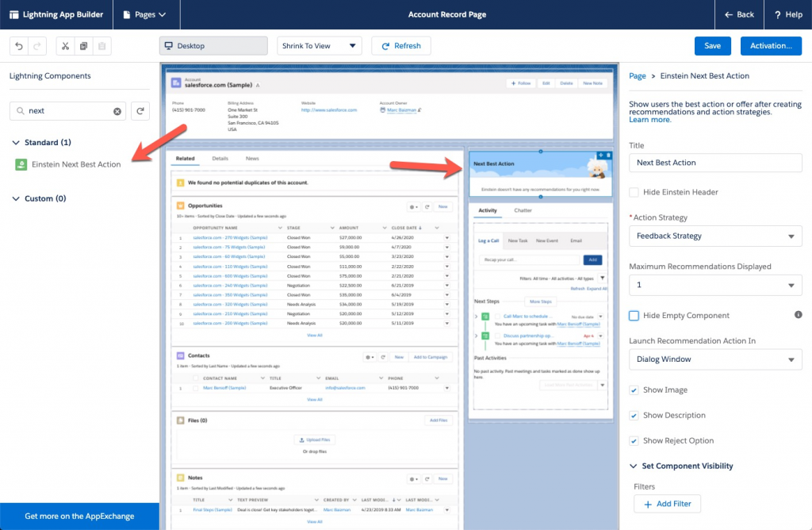Viewport: 812px width, 530px height.
Task: Click the Title input field
Action: 715,163
